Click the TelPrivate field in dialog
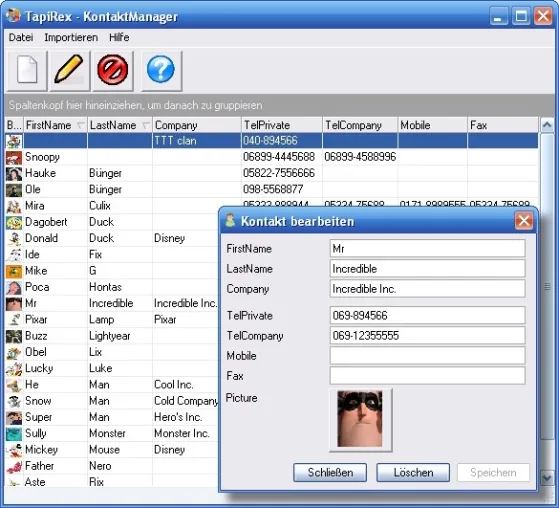 coord(427,315)
